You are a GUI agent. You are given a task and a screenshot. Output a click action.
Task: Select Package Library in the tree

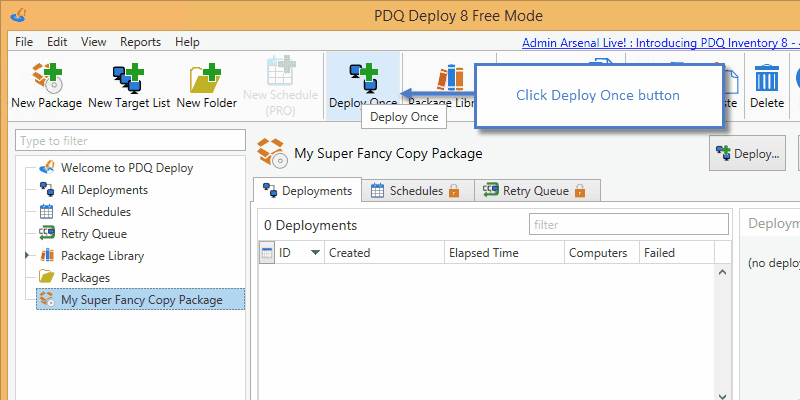point(103,256)
